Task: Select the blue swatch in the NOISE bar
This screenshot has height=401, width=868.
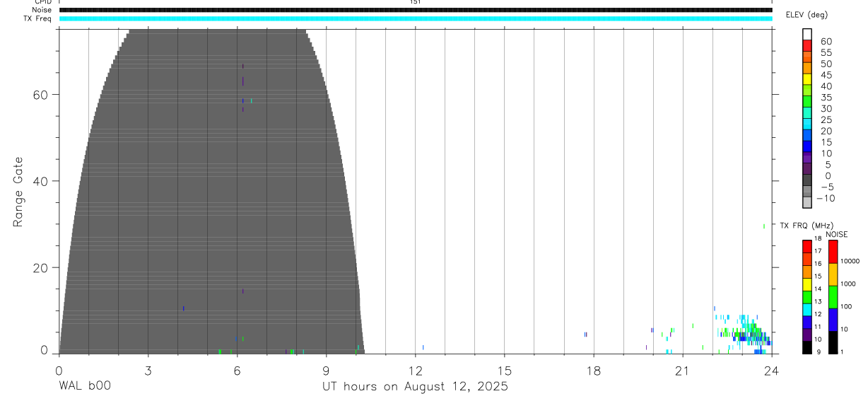Action: pyautogui.click(x=833, y=320)
